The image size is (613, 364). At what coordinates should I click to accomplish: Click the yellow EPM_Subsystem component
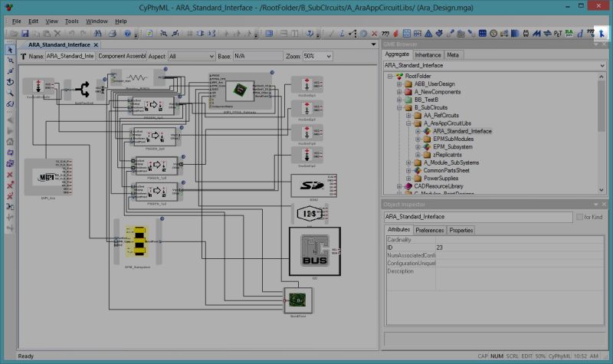point(137,241)
